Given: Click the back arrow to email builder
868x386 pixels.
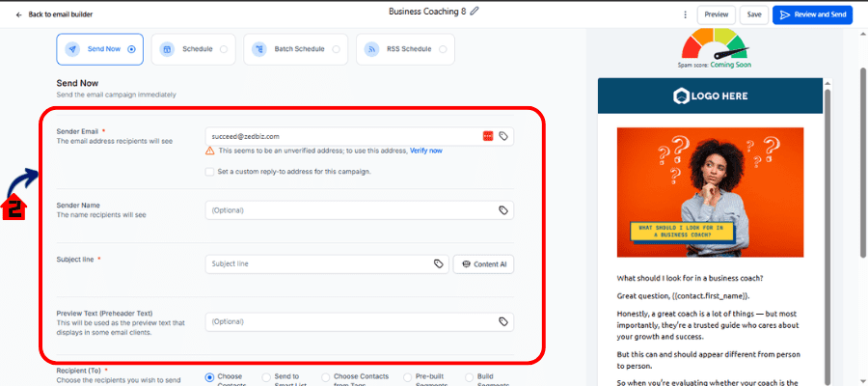Looking at the screenshot, I should click(18, 15).
